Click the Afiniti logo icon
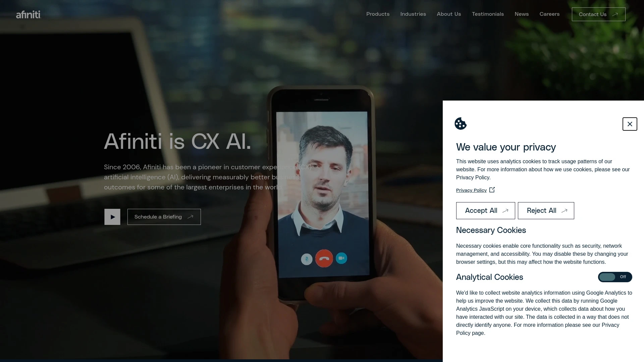 (28, 14)
